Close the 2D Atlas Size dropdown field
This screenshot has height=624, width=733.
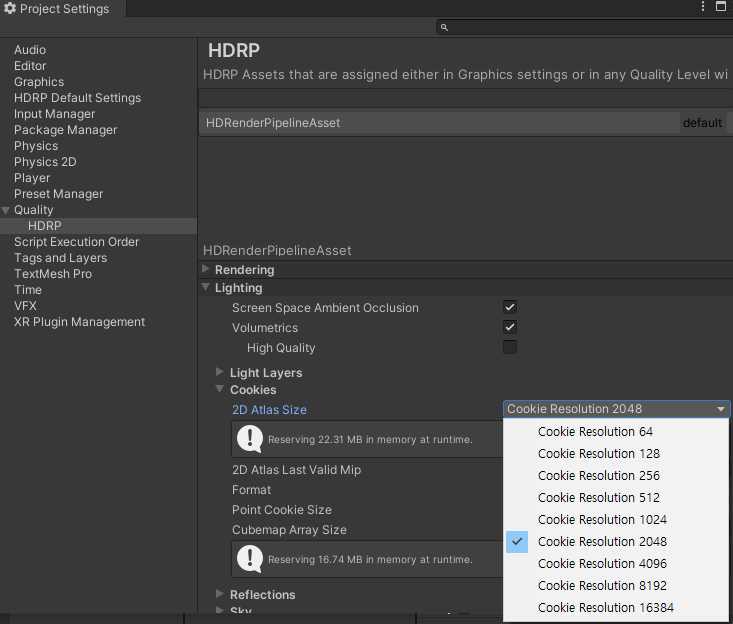[616, 409]
